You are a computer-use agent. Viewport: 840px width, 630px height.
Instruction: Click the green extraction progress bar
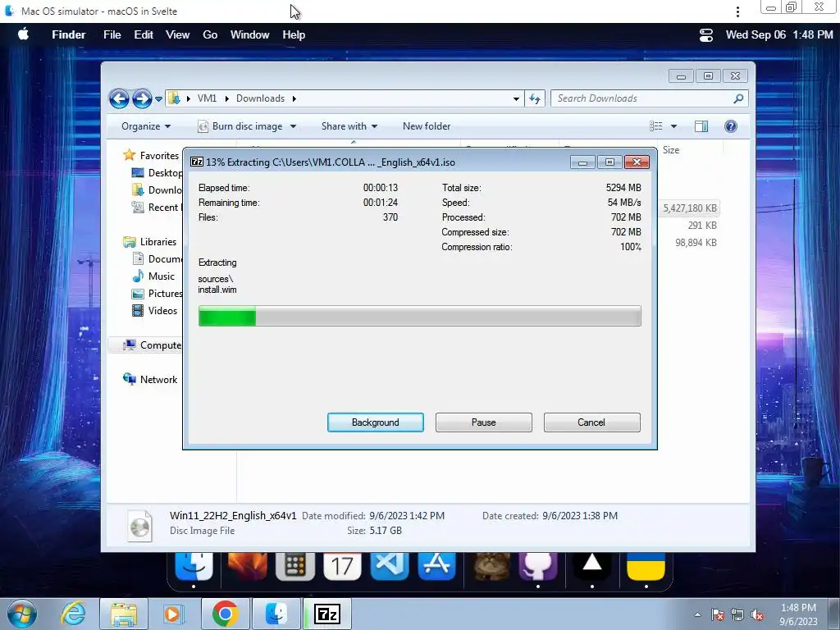[x=419, y=316]
